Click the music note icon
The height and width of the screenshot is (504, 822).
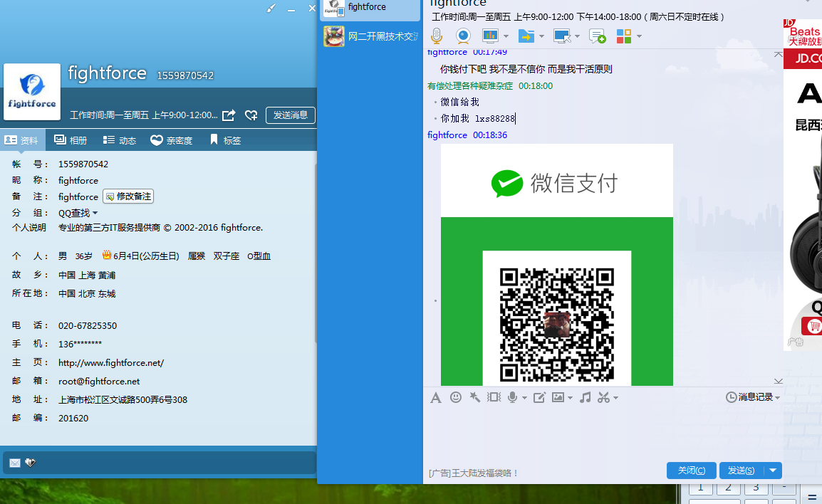click(586, 398)
